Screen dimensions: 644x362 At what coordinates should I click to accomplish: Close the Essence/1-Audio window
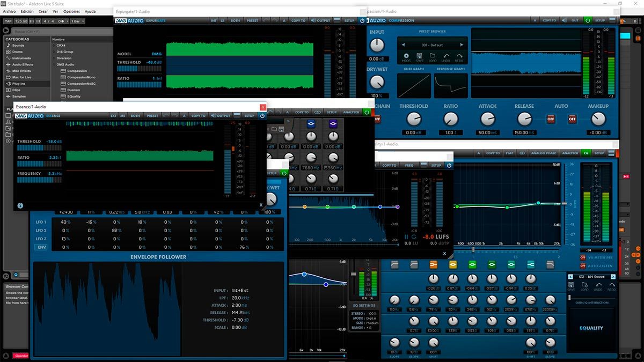point(262,107)
